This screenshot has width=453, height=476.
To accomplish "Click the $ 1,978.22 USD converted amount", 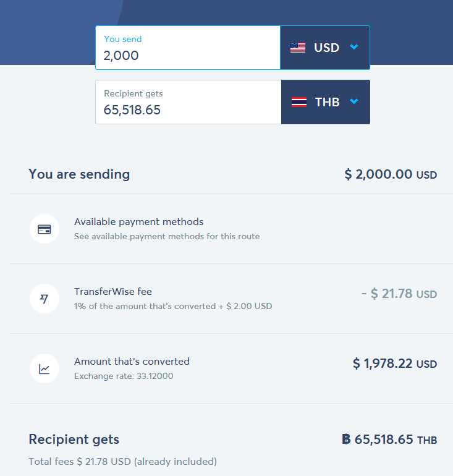I will 395,363.
